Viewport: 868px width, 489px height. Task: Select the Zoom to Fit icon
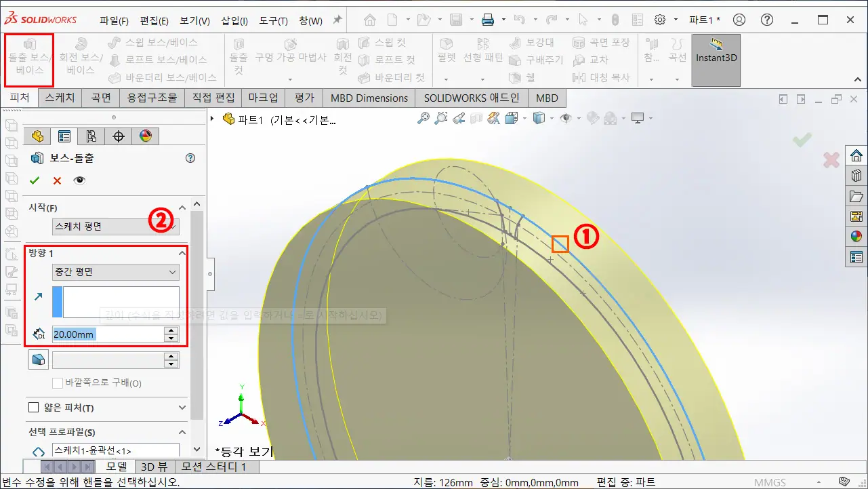(x=423, y=119)
